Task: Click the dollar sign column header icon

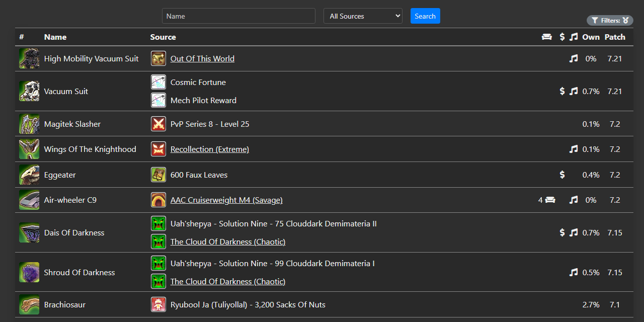Action: [562, 37]
